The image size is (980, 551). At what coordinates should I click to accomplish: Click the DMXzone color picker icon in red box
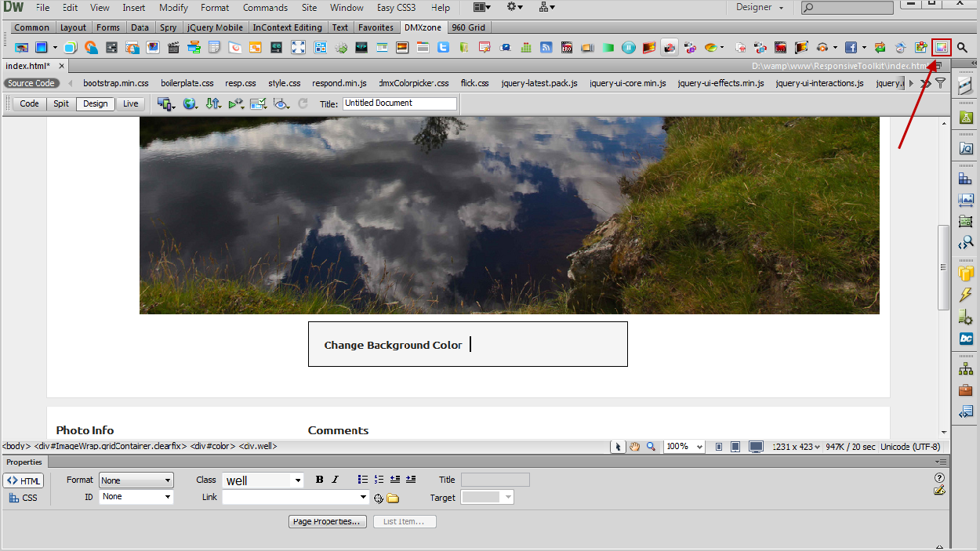tap(942, 47)
